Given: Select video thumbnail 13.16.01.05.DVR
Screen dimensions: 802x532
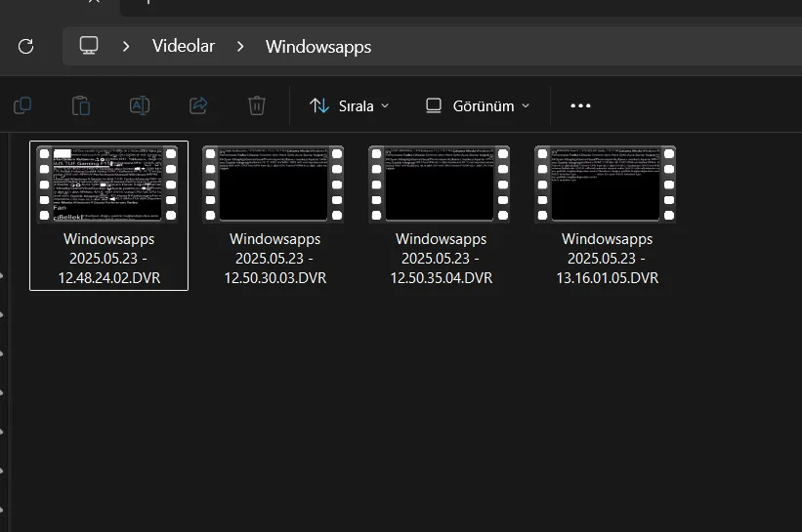Looking at the screenshot, I should coord(606,184).
